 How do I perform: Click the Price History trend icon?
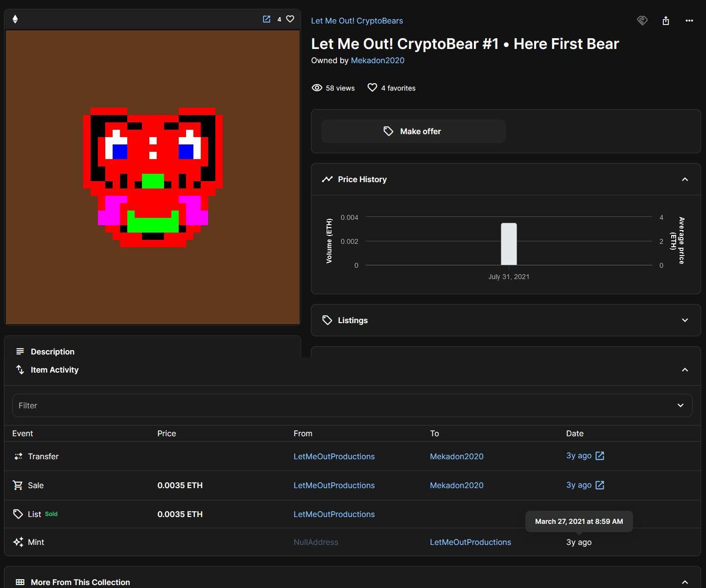[327, 179]
